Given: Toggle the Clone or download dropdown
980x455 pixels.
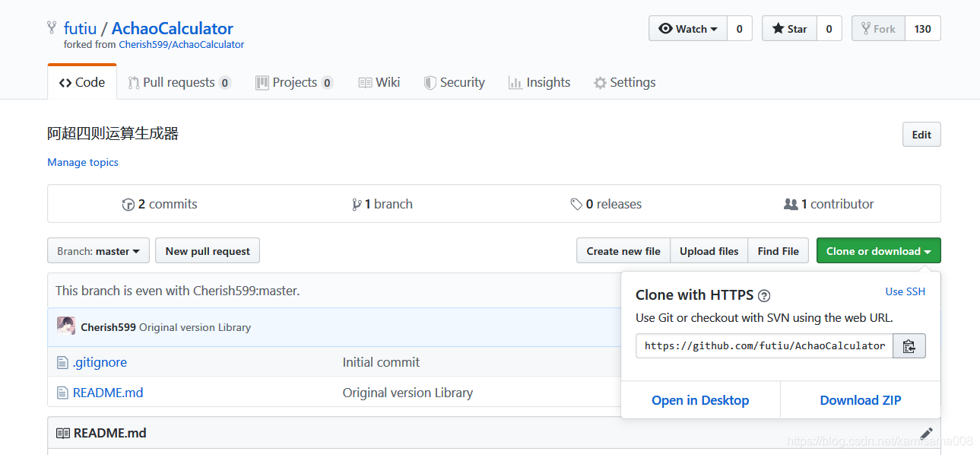Looking at the screenshot, I should tap(879, 251).
